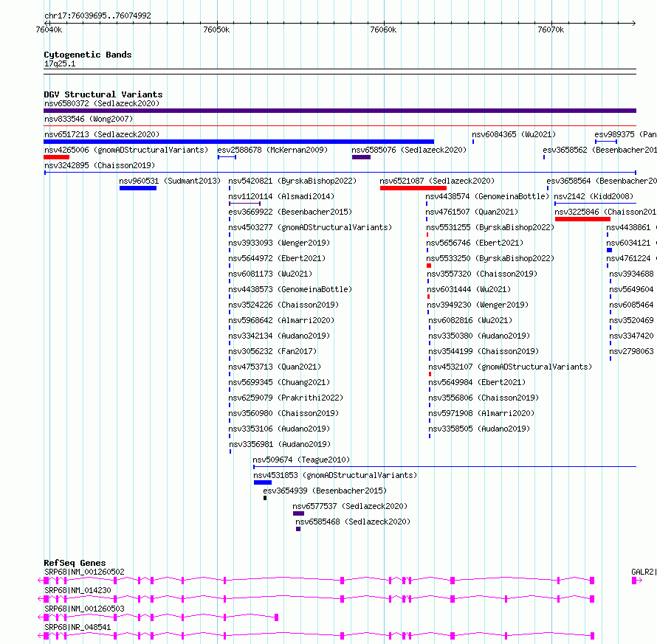Open nsv5644972 (Ebert2021) label
The image size is (657, 644).
(277, 258)
